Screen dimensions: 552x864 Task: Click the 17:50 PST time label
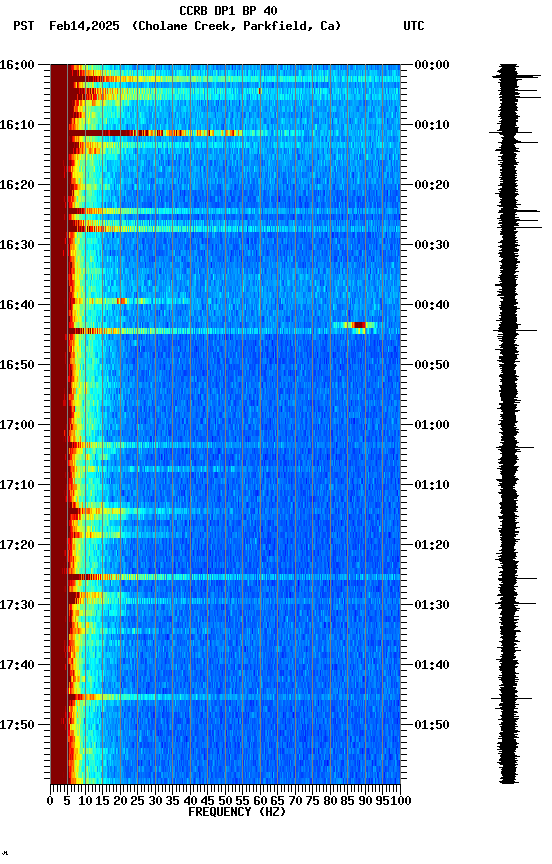click(x=17, y=725)
